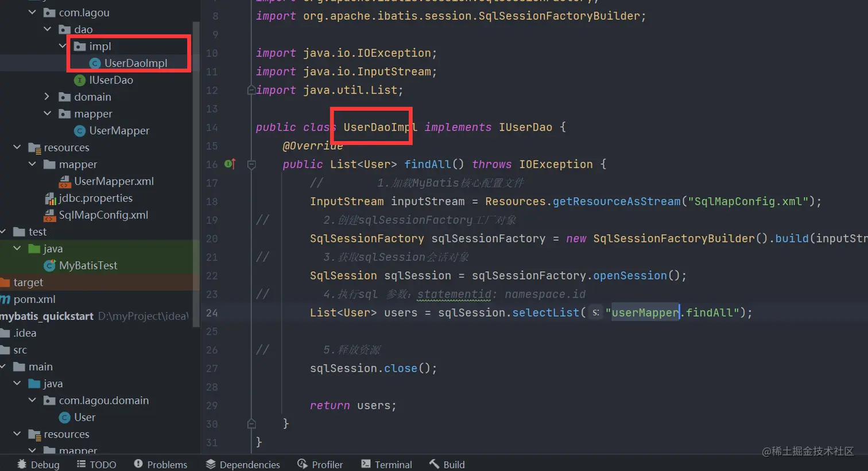868x471 pixels.
Task: Open the Terminal tool window
Action: [386, 464]
